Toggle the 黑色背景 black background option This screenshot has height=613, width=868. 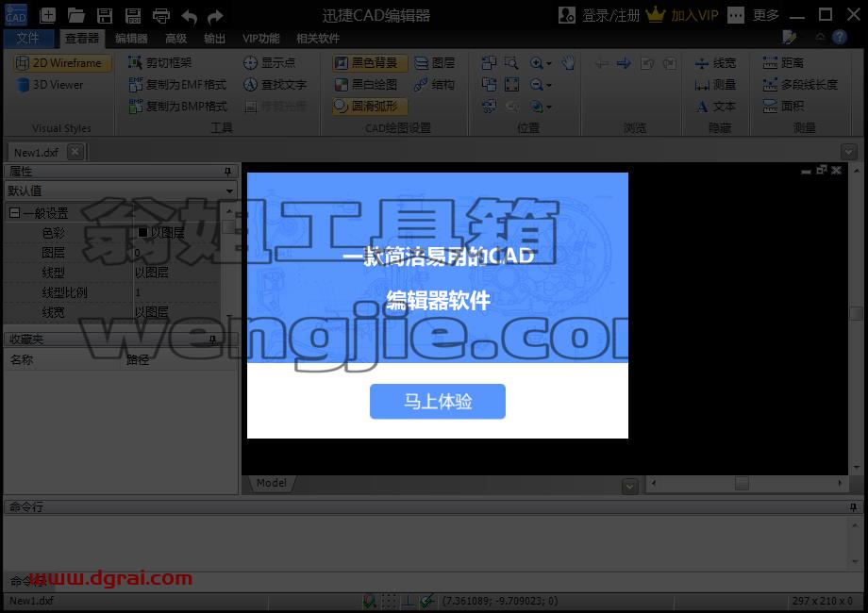370,62
